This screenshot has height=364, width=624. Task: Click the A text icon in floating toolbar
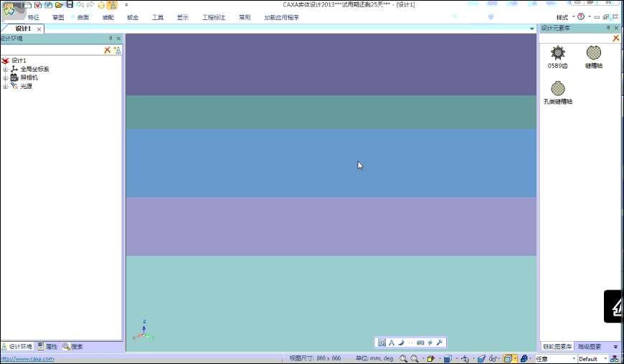(x=392, y=343)
